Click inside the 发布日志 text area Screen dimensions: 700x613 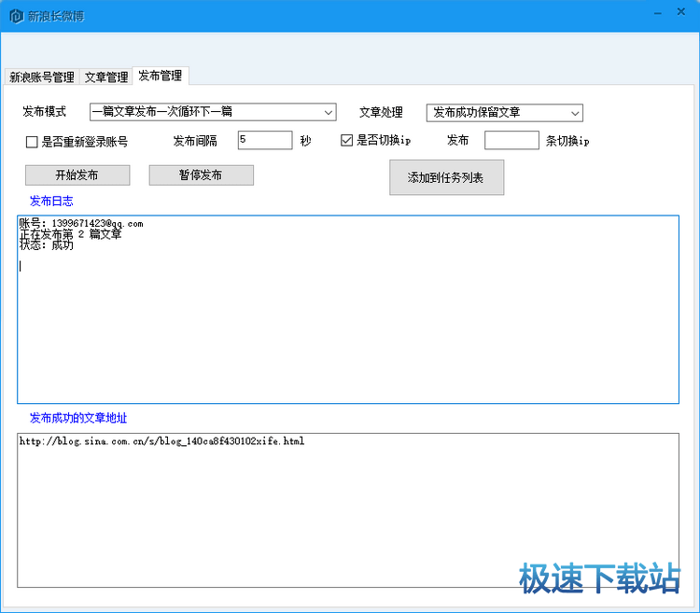[348, 310]
